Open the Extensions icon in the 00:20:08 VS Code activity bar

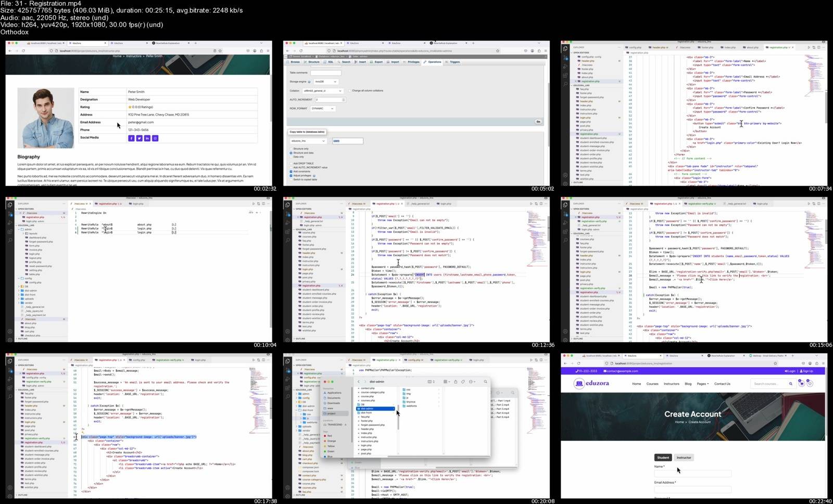(x=287, y=388)
